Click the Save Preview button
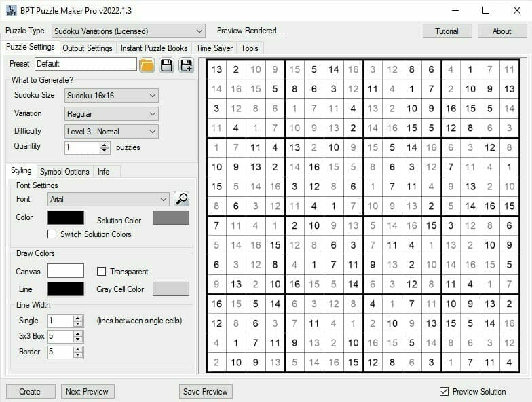 point(206,391)
